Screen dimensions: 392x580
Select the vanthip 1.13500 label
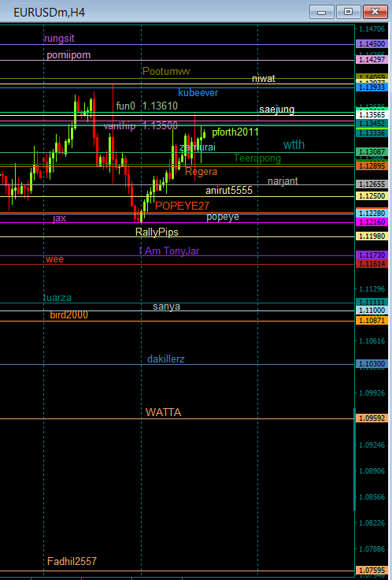(x=141, y=126)
